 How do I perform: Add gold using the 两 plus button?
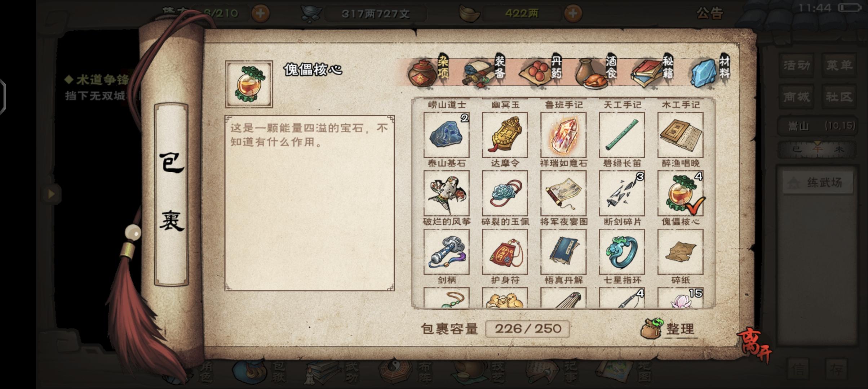click(572, 14)
